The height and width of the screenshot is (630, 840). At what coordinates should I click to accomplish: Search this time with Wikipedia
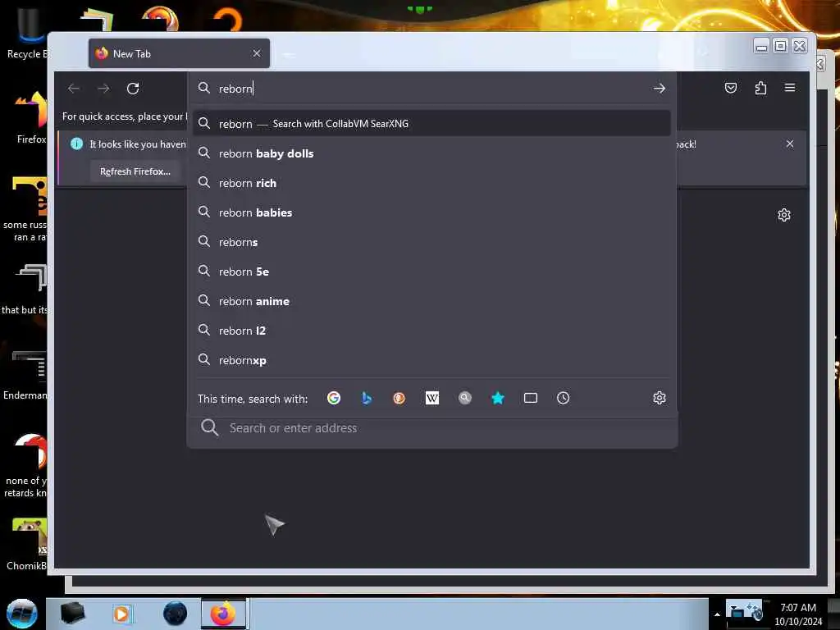click(x=431, y=398)
